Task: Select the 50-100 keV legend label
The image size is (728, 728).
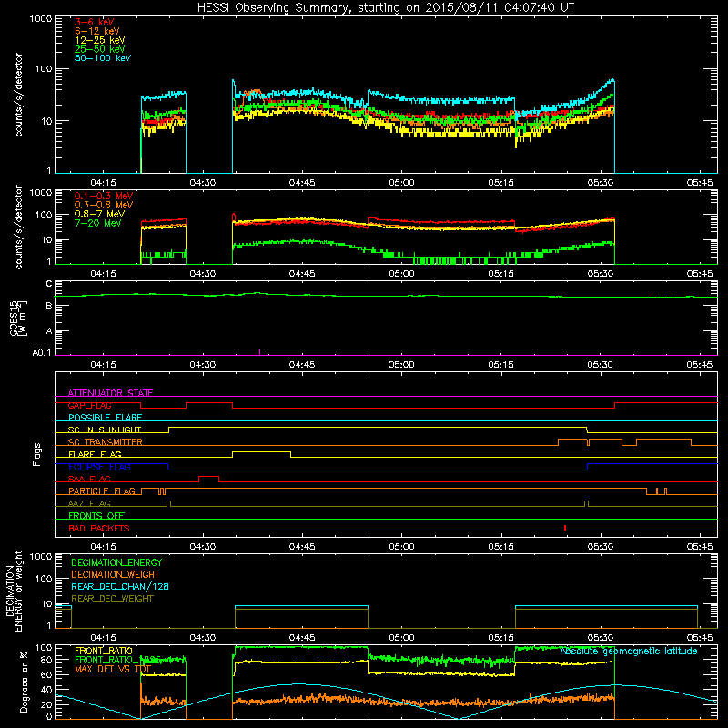Action: [x=103, y=58]
